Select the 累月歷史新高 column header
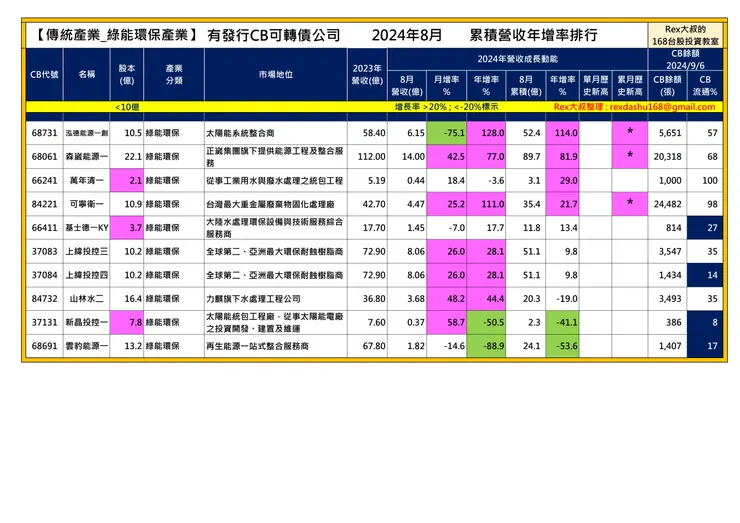This screenshot has height=523, width=740. click(x=630, y=85)
